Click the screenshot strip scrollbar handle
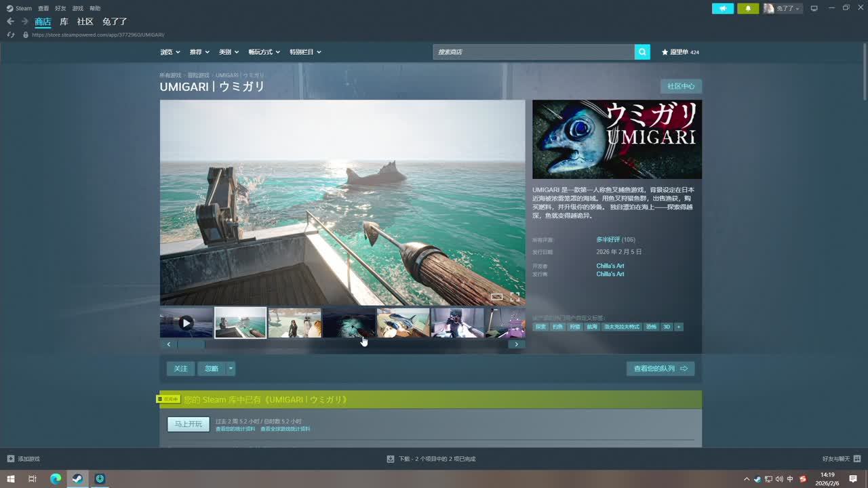 [191, 344]
